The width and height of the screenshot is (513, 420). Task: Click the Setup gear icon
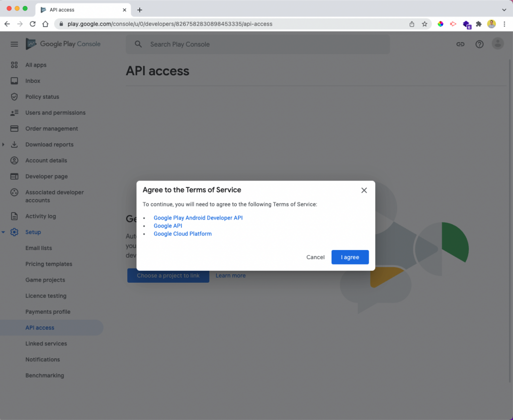point(14,232)
